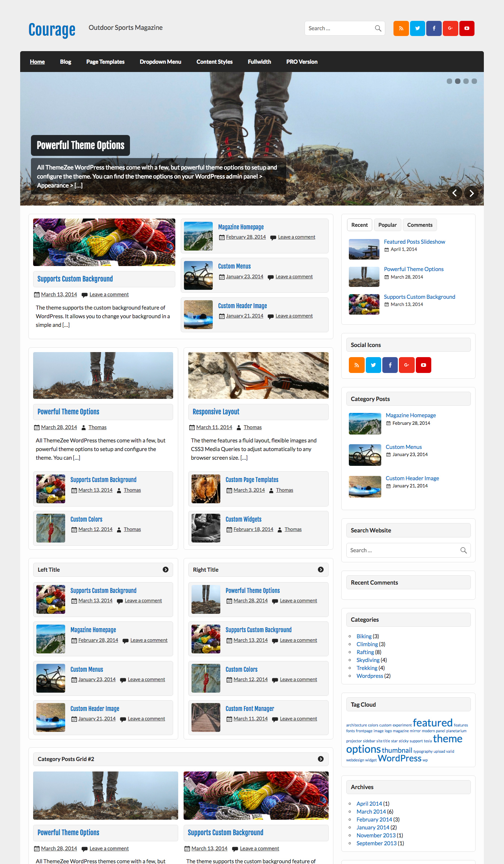Click wooden bridge thumbnail Custom Font Manager

[x=206, y=717]
